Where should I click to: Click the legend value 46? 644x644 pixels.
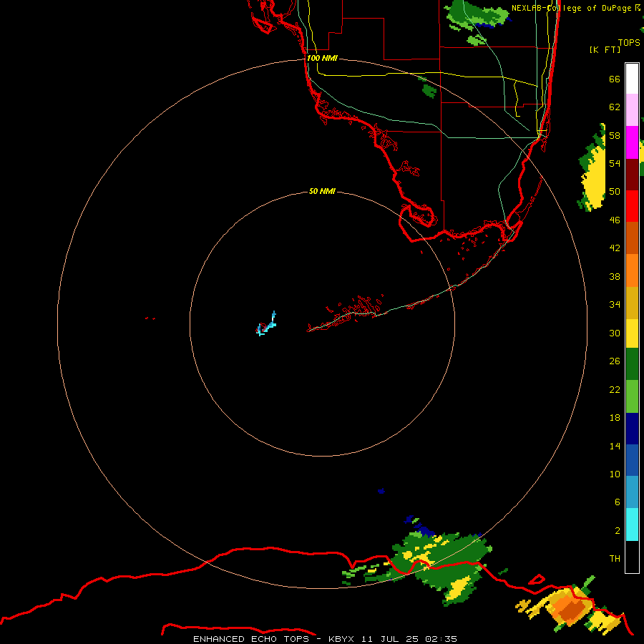click(615, 220)
